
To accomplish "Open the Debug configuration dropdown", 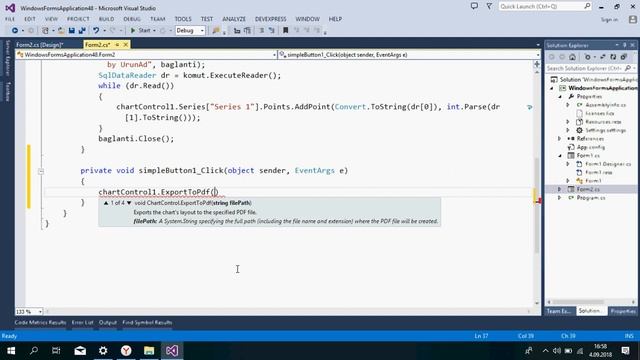I will (x=190, y=31).
